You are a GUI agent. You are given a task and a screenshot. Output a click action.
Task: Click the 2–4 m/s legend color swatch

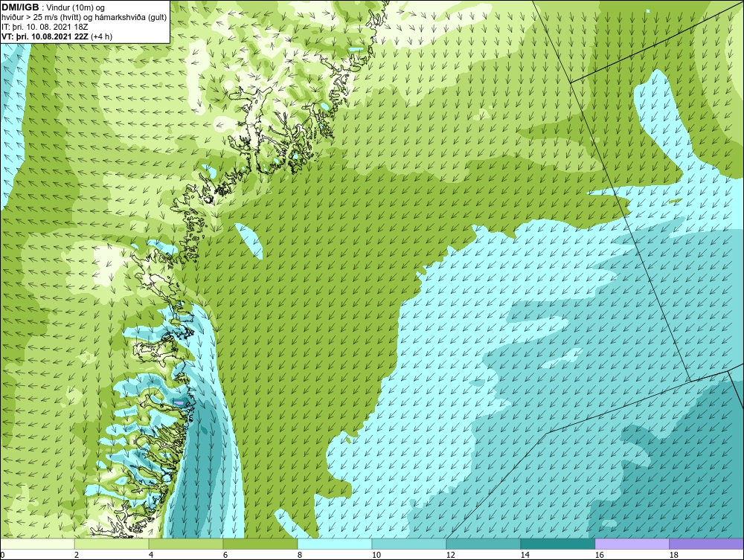tap(112, 544)
